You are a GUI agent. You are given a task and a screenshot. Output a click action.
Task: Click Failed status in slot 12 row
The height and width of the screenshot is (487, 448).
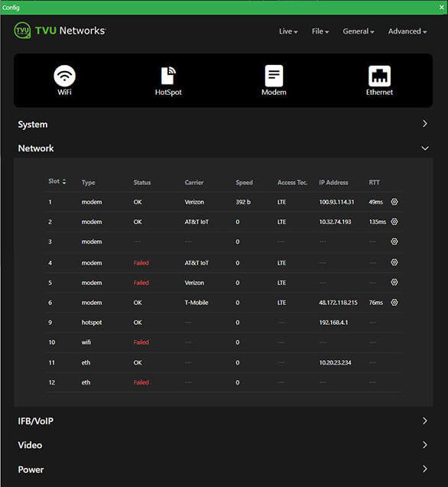[141, 382]
